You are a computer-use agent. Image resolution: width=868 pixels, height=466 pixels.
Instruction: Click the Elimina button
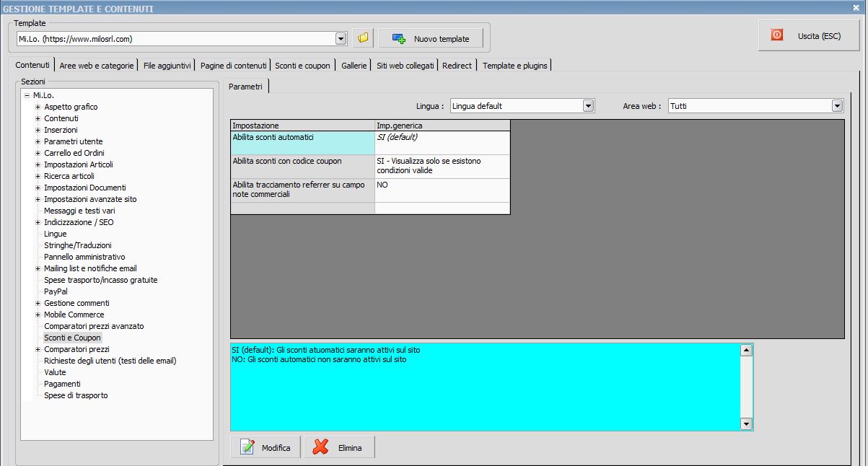[339, 447]
